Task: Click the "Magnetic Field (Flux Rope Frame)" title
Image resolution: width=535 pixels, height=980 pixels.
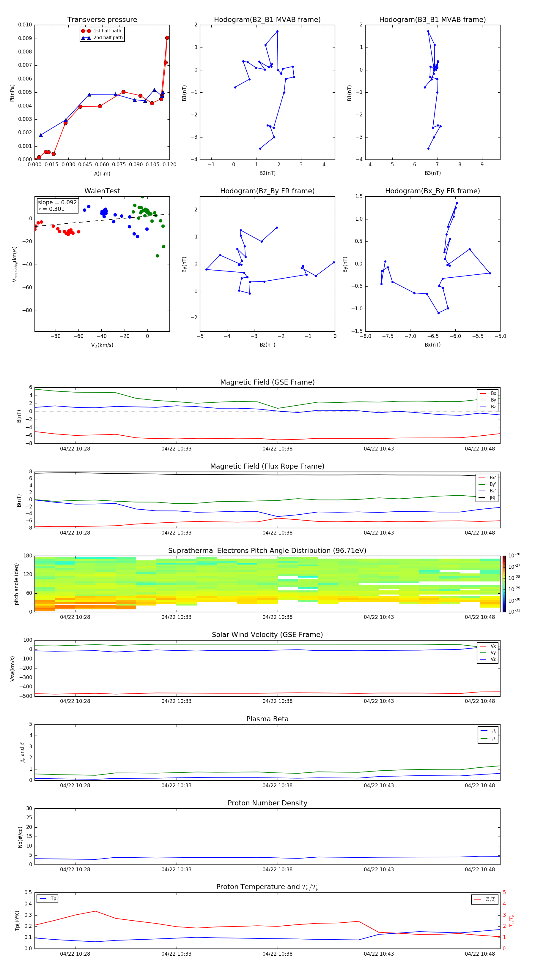Action: tap(267, 467)
